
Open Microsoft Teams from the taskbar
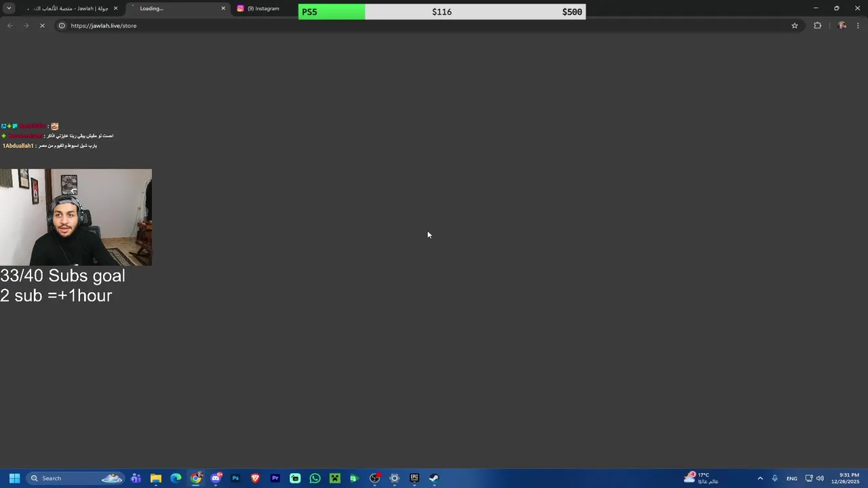[136, 478]
